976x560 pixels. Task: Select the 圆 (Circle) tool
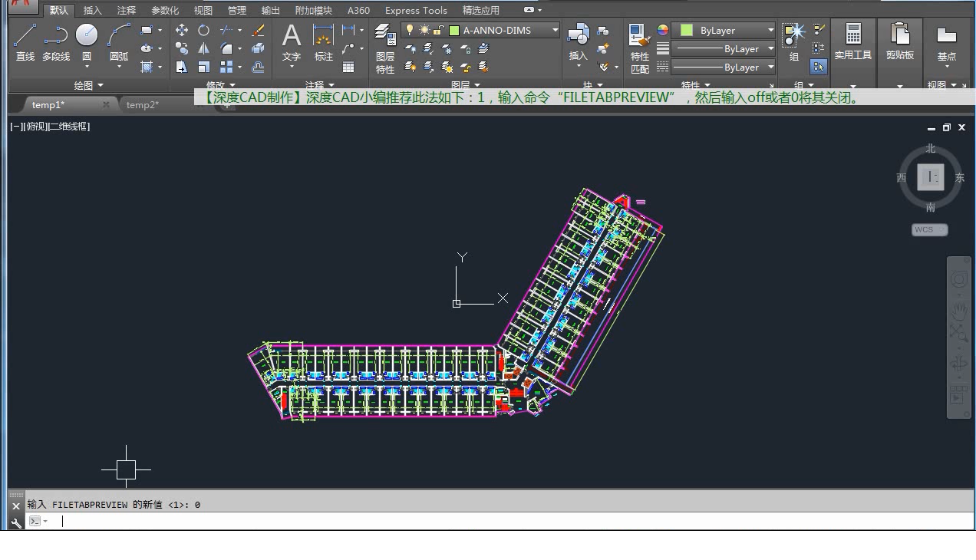[87, 42]
